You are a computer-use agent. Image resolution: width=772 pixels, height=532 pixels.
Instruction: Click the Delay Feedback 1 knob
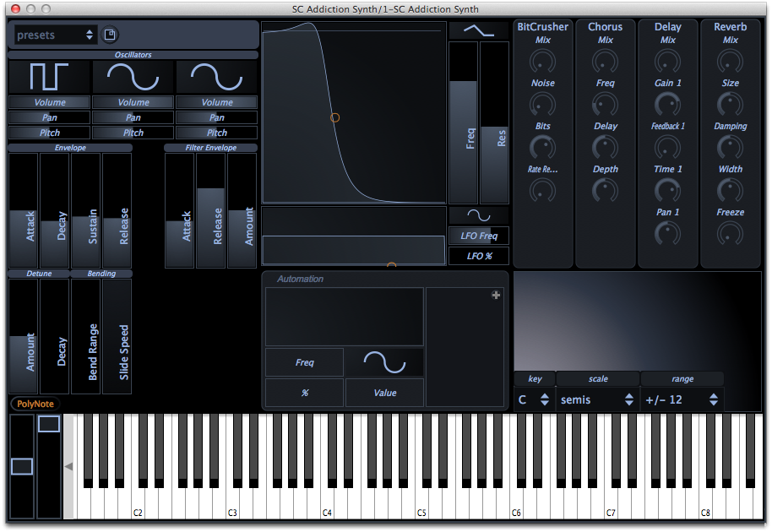tap(667, 147)
